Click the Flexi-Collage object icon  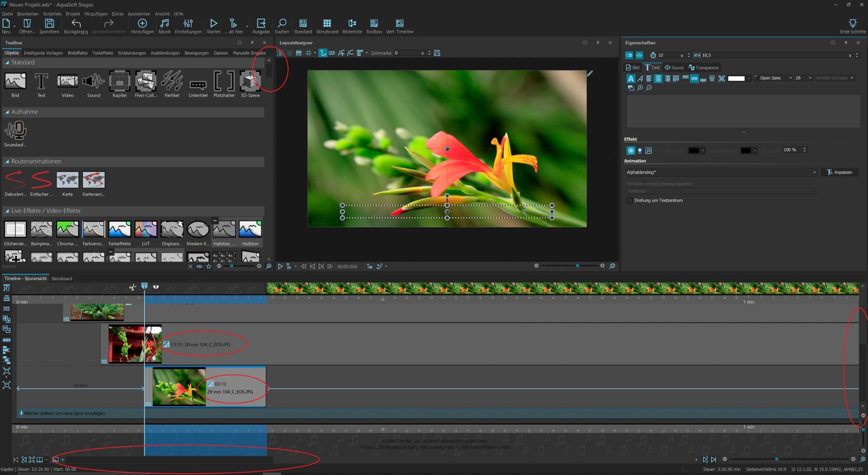(145, 81)
